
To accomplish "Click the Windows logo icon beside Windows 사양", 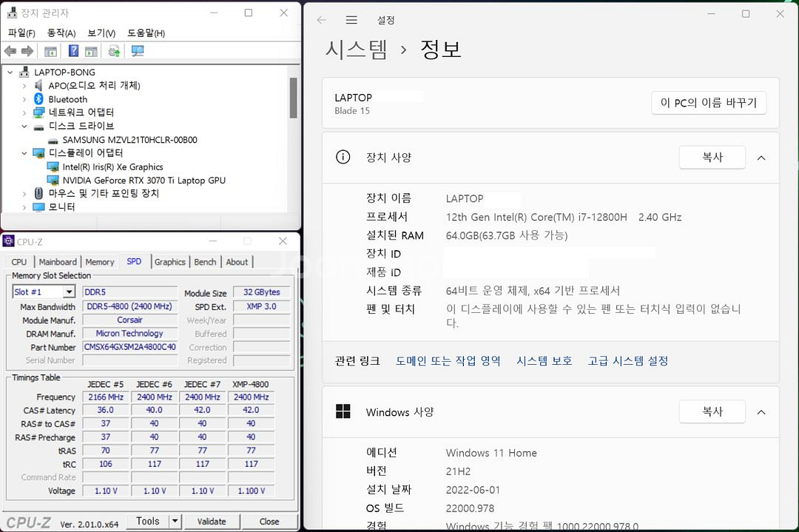I will 343,411.
